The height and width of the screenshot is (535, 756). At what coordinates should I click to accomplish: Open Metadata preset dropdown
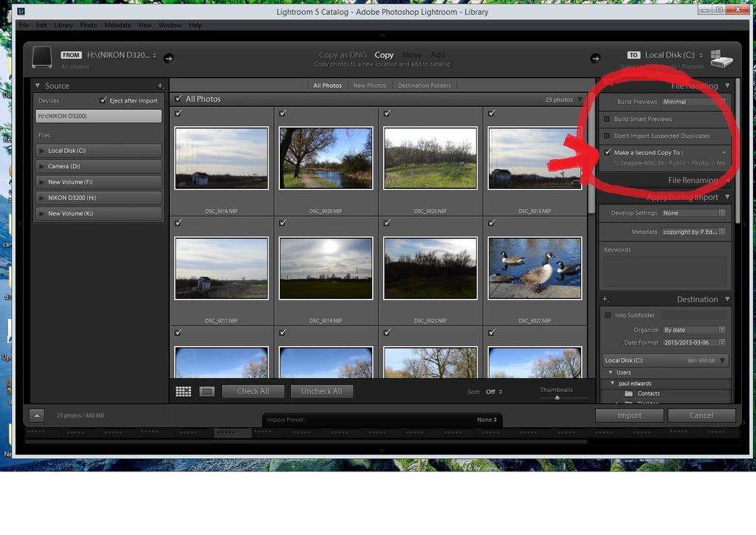693,232
